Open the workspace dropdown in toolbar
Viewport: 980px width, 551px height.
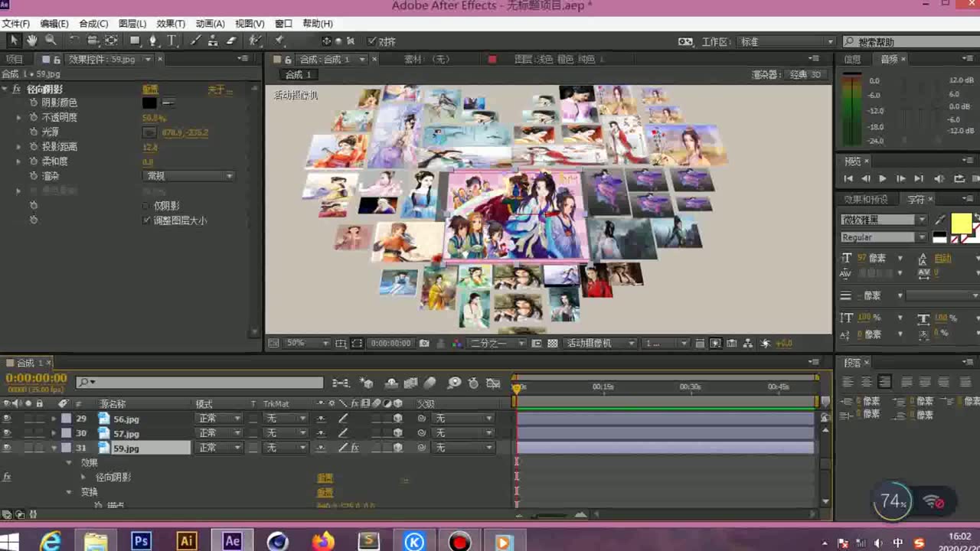(786, 42)
